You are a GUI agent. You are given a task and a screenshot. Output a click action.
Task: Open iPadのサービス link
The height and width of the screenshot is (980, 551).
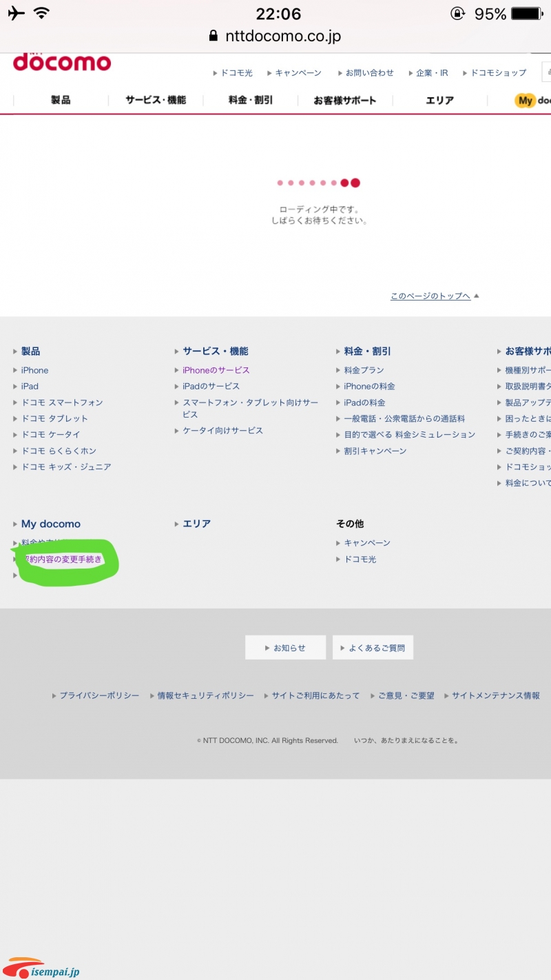pos(211,387)
